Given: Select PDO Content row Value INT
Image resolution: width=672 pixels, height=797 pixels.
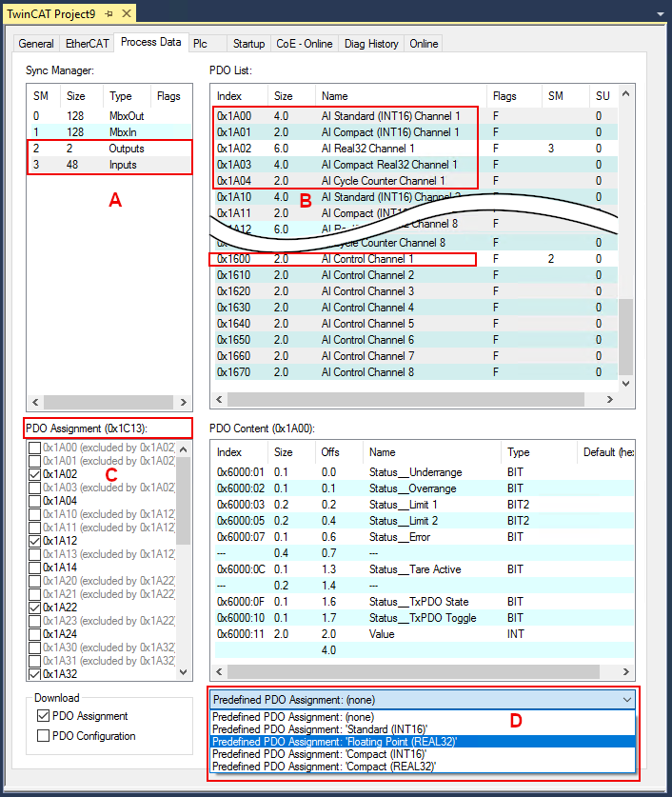Looking at the screenshot, I should (x=424, y=634).
